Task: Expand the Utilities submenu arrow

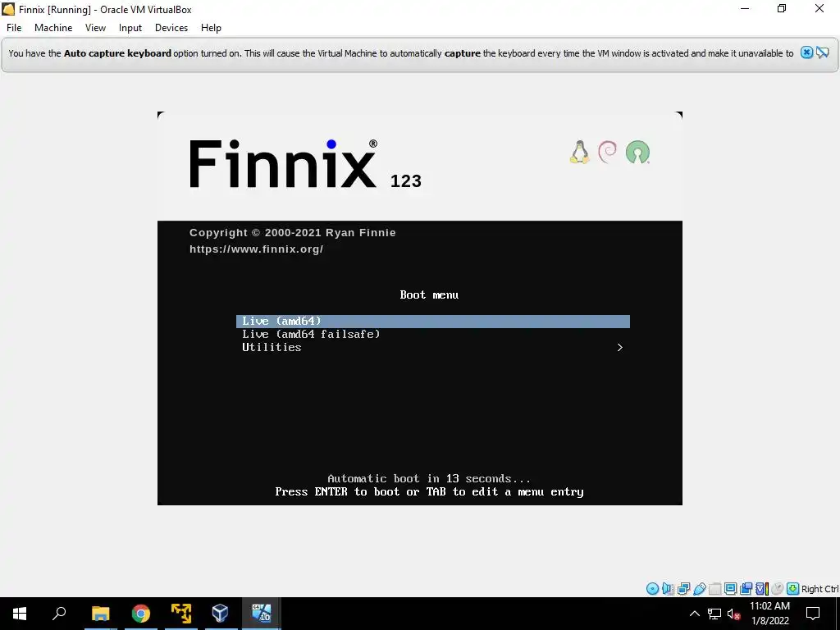Action: pyautogui.click(x=620, y=347)
